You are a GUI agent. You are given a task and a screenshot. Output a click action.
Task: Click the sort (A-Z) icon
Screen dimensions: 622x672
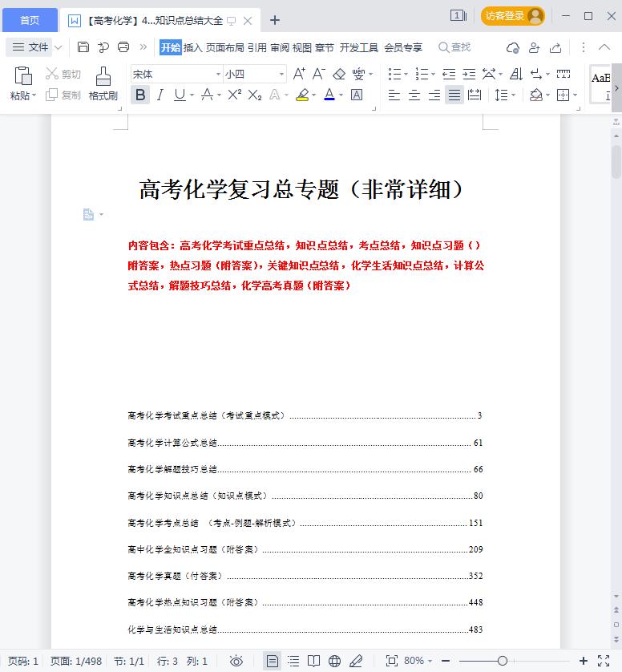click(516, 74)
